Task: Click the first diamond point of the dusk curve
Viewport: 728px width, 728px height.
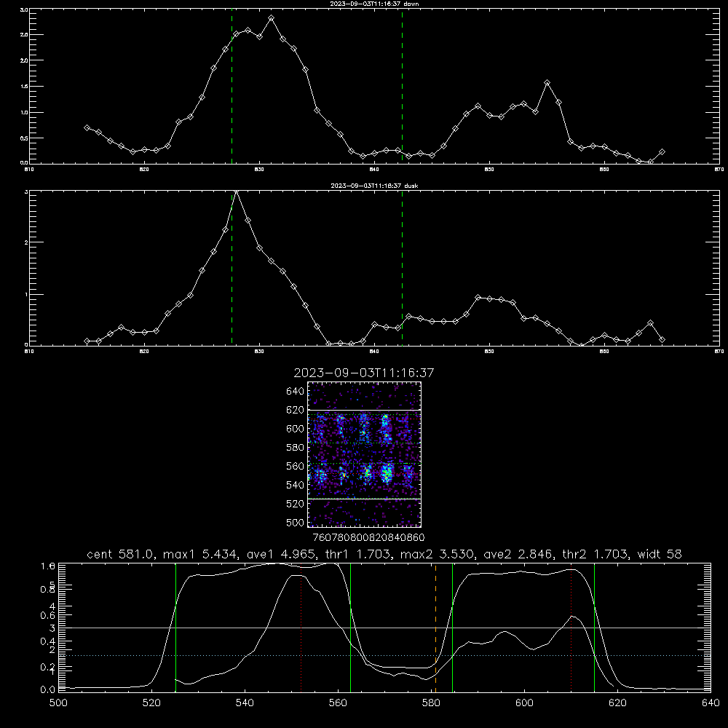Action: click(87, 341)
